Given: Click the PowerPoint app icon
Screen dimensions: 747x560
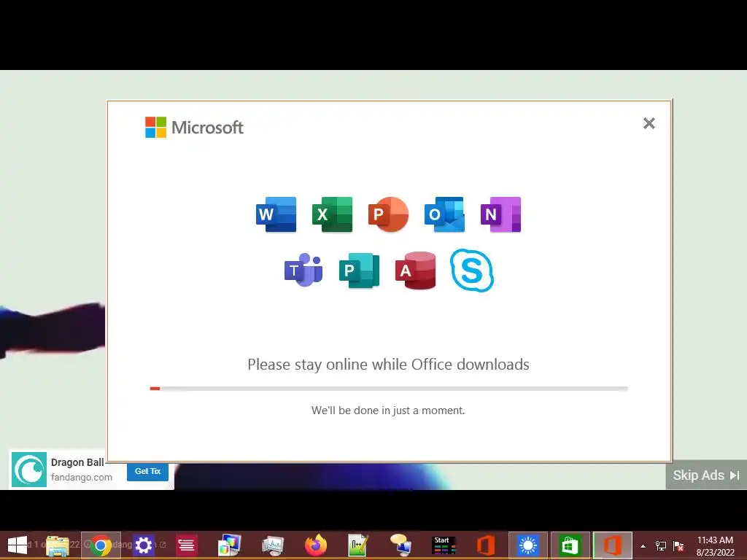Looking at the screenshot, I should (388, 214).
